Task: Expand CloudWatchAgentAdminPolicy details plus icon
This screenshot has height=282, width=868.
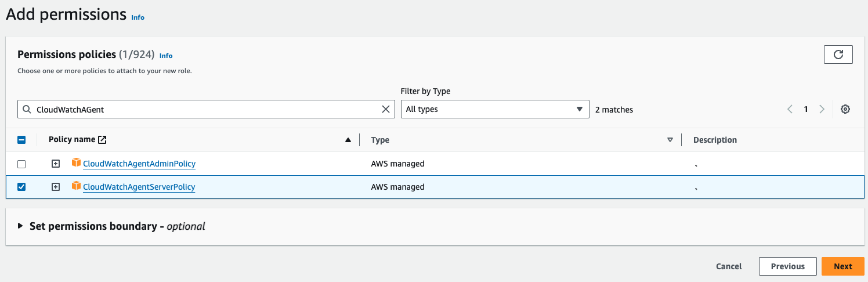Action: tap(56, 164)
